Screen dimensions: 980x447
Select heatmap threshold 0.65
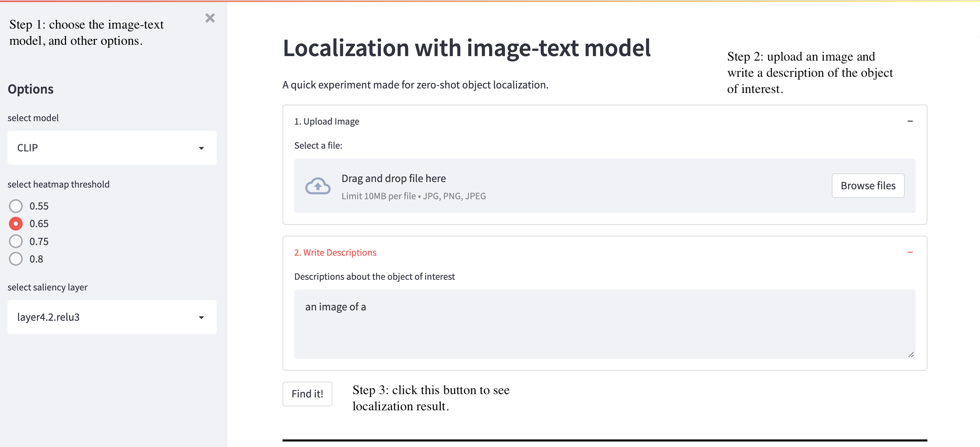pos(15,224)
